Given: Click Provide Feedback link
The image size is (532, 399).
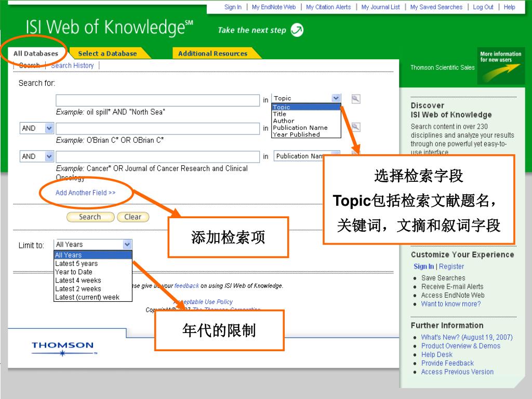Looking at the screenshot, I should [447, 363].
